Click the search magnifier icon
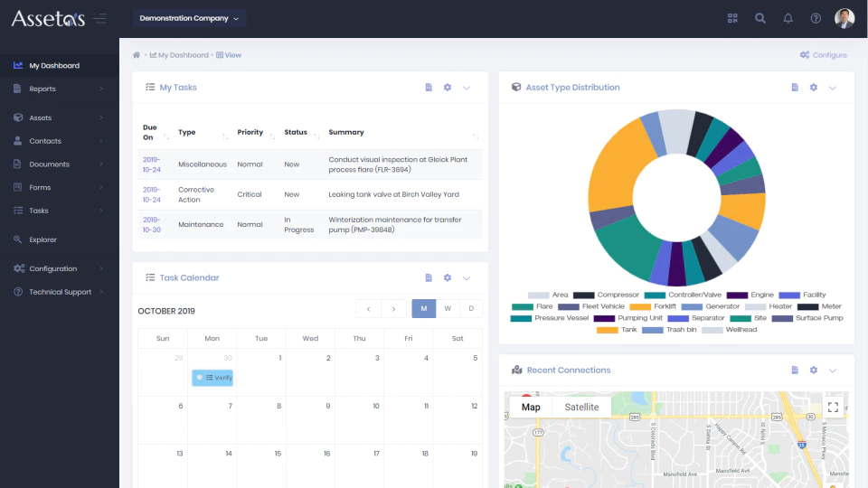The width and height of the screenshot is (868, 488). click(x=760, y=18)
